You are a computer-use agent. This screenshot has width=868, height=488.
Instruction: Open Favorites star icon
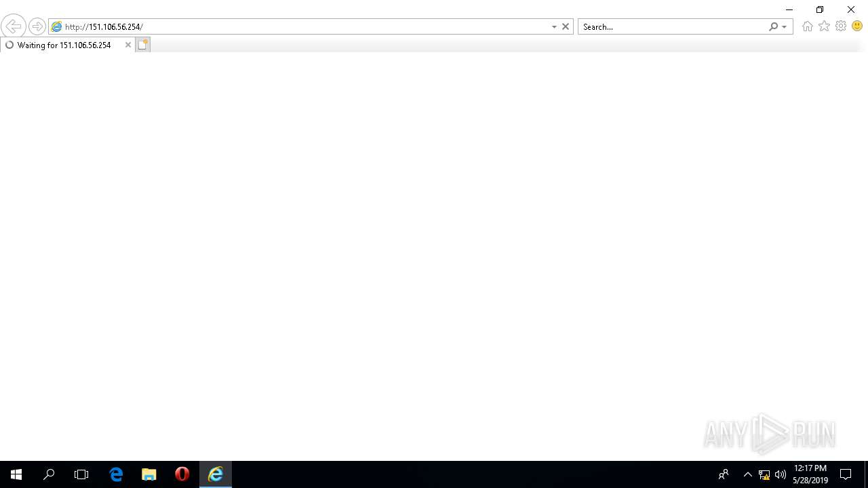(x=824, y=26)
